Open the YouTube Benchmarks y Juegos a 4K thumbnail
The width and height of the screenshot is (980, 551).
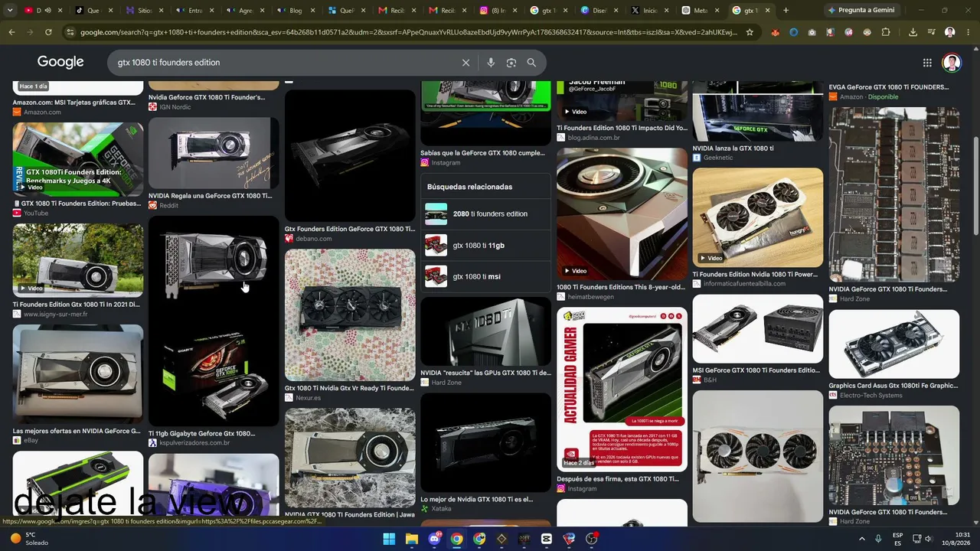point(77,159)
